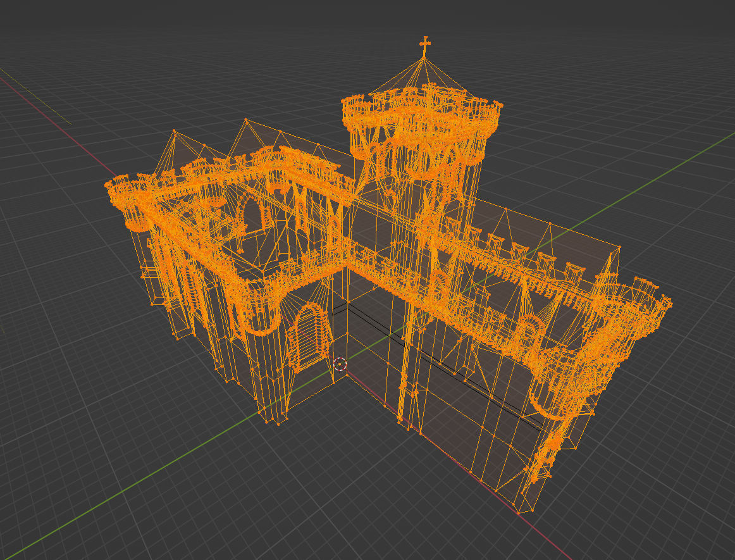Select the cross atop the central tower
This screenshot has width=735, height=560.
pos(424,47)
